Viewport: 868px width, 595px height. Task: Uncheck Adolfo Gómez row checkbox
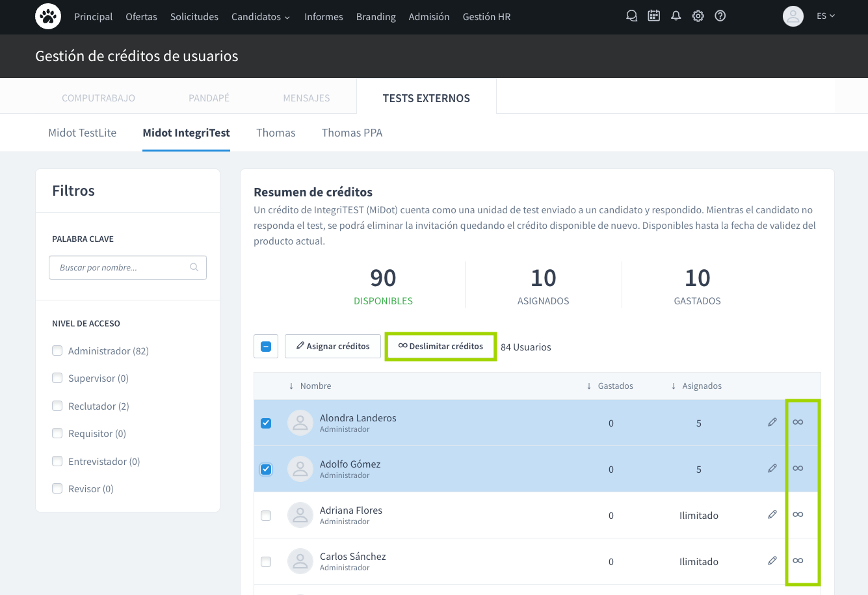click(266, 469)
